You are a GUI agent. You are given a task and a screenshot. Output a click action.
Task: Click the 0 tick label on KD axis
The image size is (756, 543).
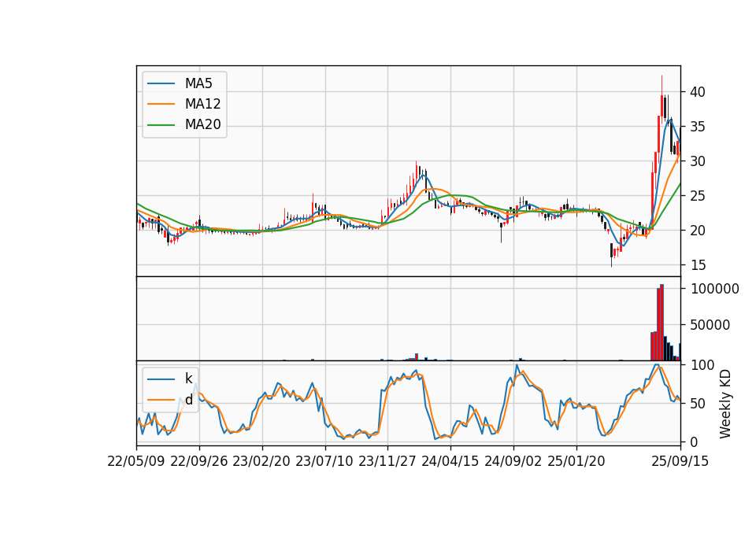tap(694, 441)
